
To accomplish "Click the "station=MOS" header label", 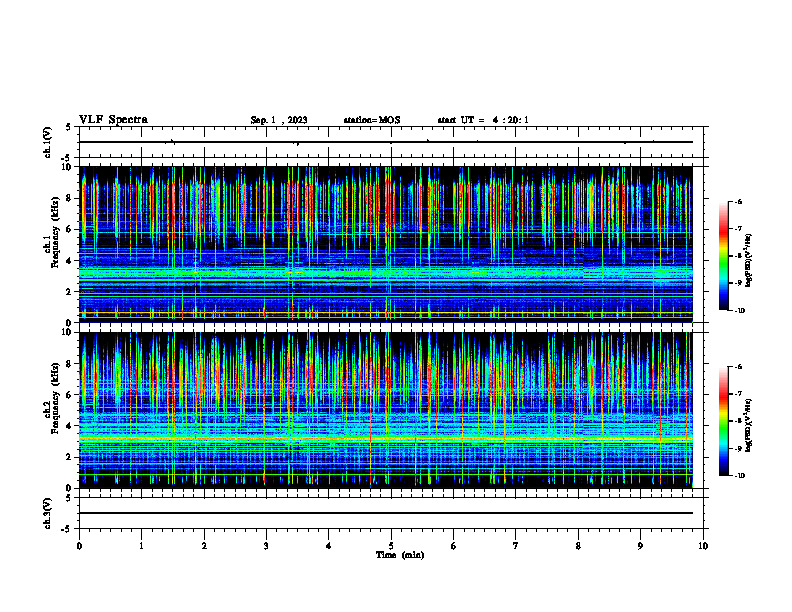I will pyautogui.click(x=372, y=120).
